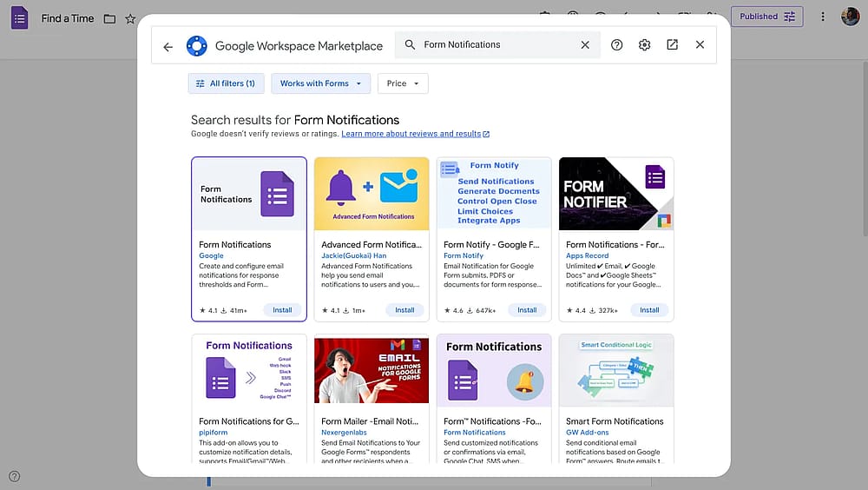This screenshot has width=868, height=490.
Task: Expand the Works with Forms dropdown
Action: 321,83
